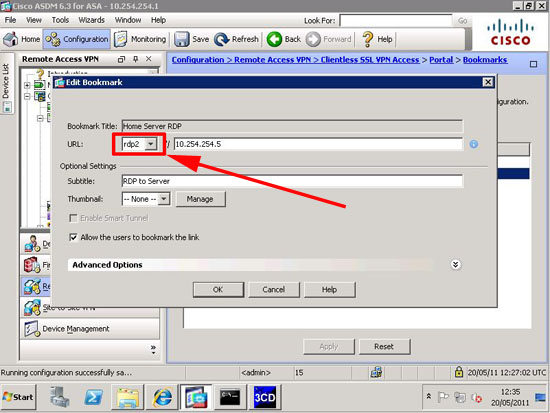This screenshot has width=550, height=413.
Task: Open the View menu
Action: (34, 20)
